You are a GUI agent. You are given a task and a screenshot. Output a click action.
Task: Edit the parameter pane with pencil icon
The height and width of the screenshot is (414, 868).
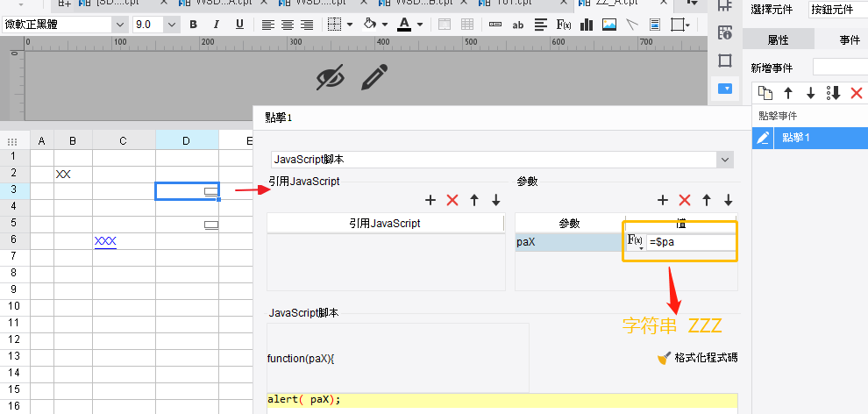[374, 77]
